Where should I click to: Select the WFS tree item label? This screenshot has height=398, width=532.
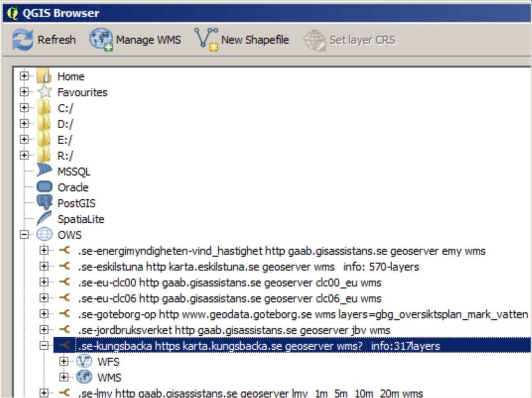(109, 362)
